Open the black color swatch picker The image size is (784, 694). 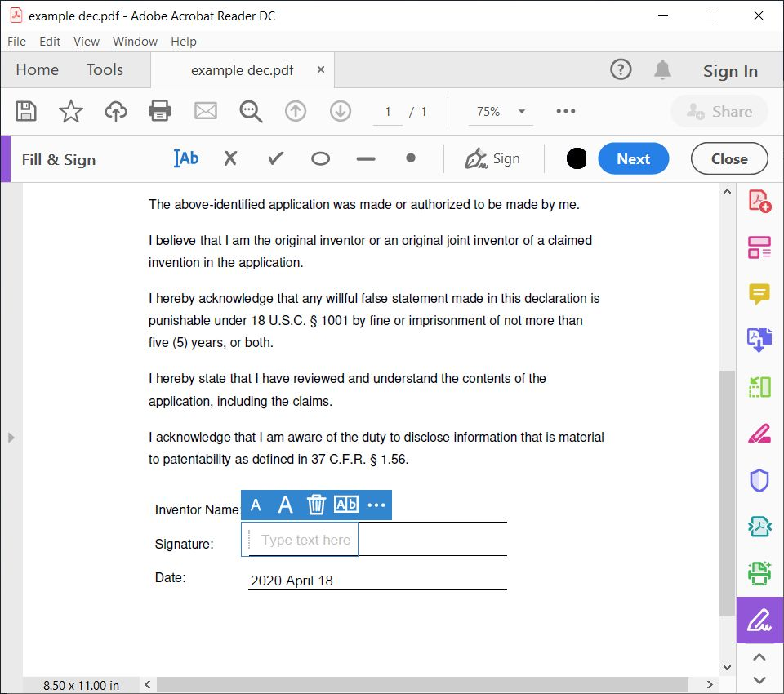(577, 158)
